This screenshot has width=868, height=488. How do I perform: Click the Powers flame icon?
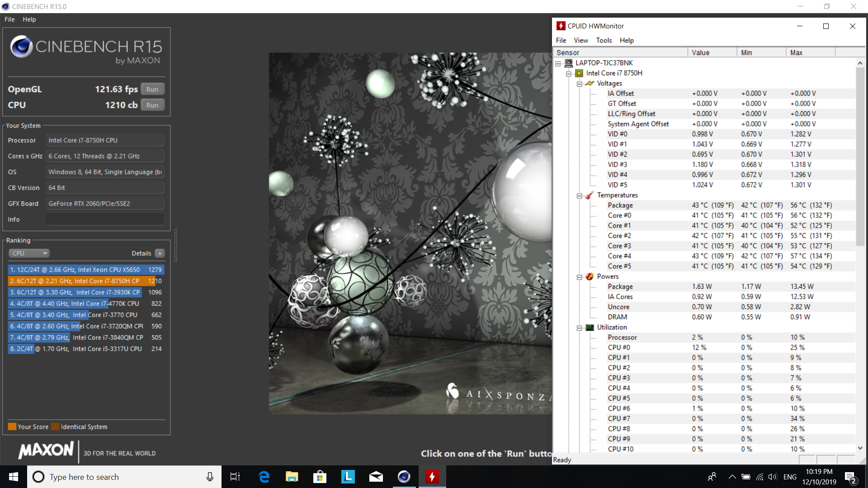click(x=590, y=277)
